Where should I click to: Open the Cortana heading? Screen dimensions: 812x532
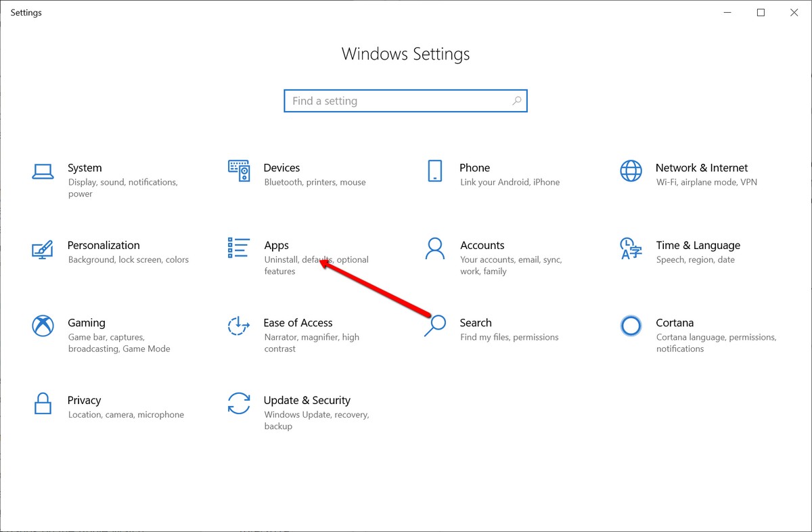click(675, 323)
